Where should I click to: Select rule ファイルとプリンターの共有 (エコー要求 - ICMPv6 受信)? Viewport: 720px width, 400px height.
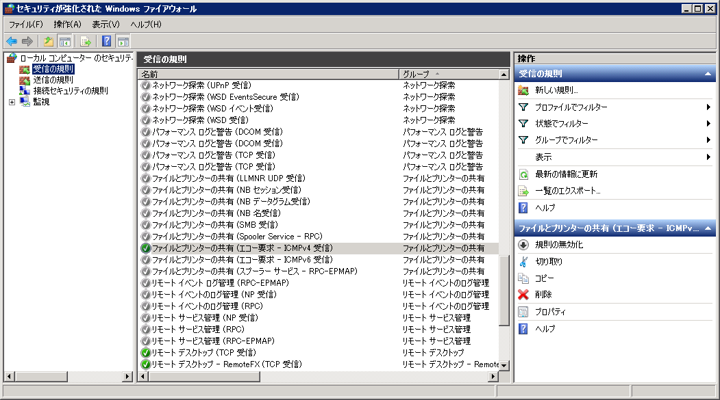[x=242, y=260]
